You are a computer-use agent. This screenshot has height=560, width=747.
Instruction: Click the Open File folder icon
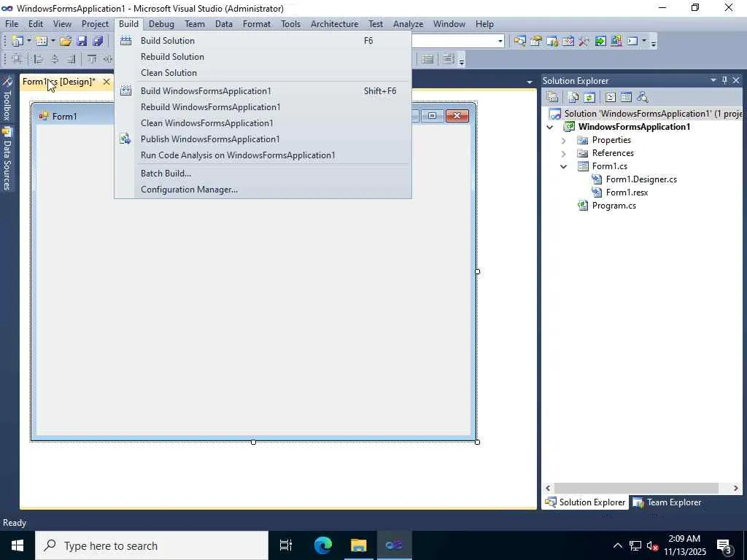pos(66,42)
